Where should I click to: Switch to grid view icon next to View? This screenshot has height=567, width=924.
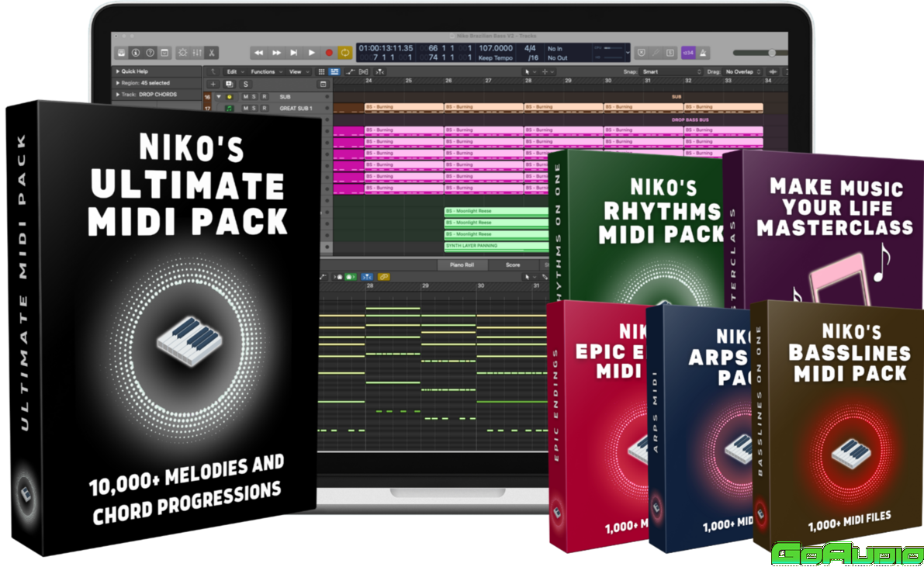point(322,72)
